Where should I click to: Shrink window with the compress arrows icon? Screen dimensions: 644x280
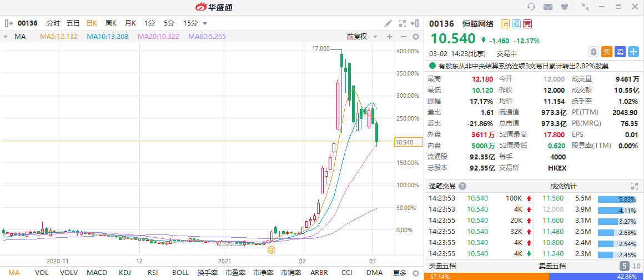(x=585, y=7)
